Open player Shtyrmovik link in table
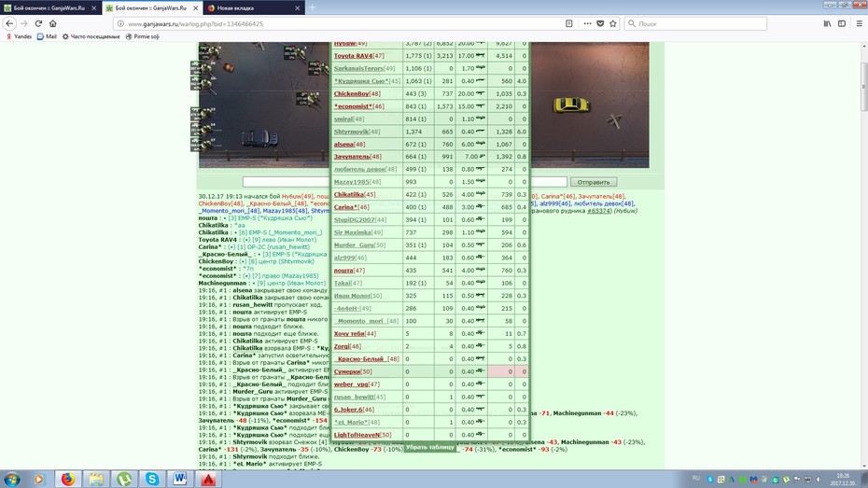 click(351, 132)
